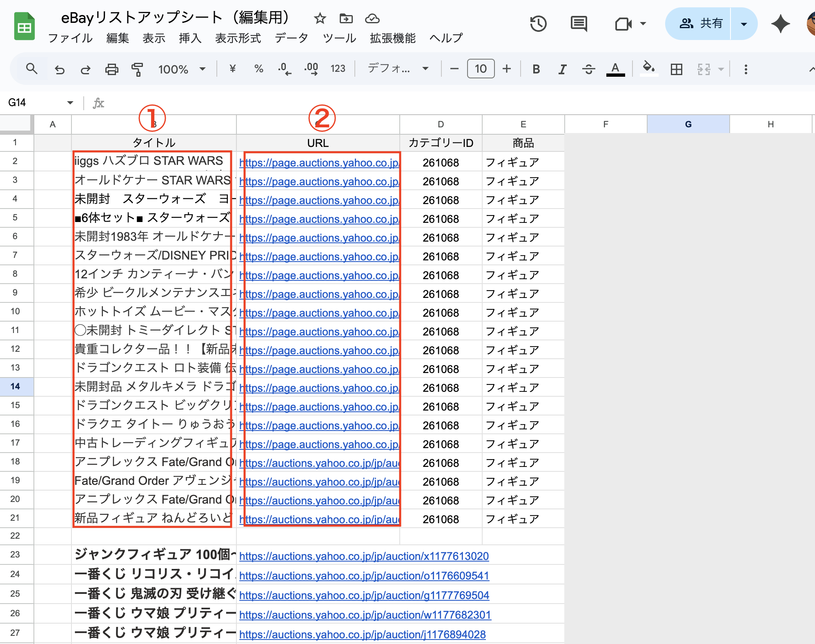Expand the font family dropdown
The height and width of the screenshot is (644, 815).
tap(398, 69)
